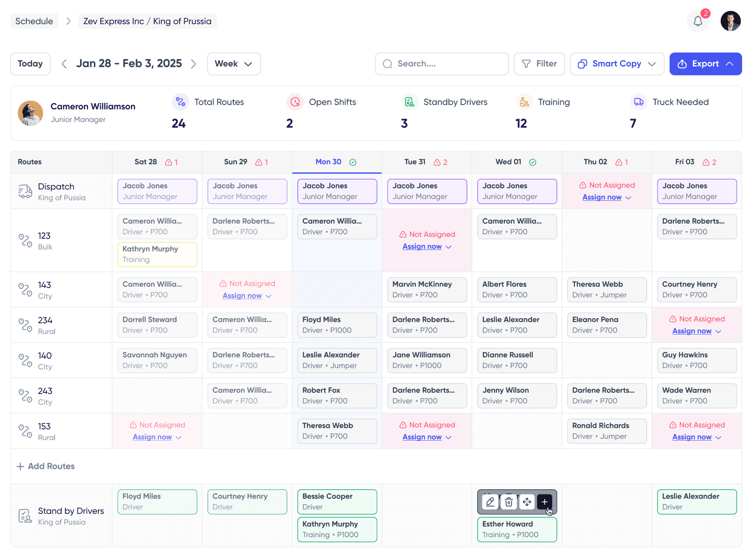
Task: Click the trash delete icon on hovered shift
Action: pyautogui.click(x=509, y=502)
